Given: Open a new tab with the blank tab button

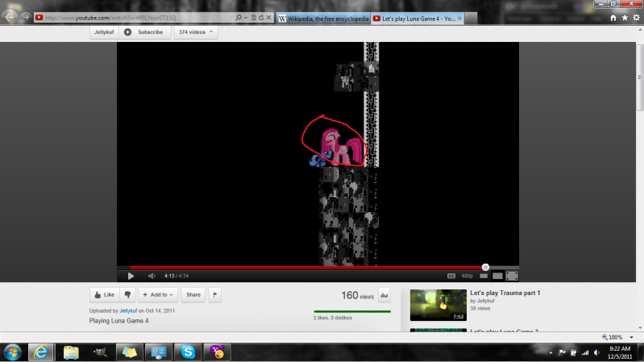Looking at the screenshot, I should (x=471, y=19).
